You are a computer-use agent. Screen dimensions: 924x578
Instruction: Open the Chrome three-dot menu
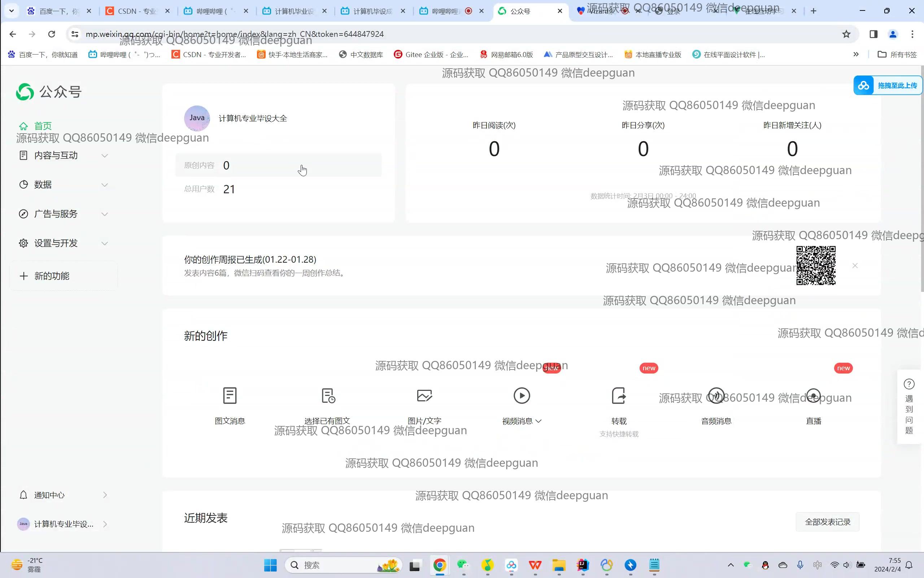coord(912,34)
